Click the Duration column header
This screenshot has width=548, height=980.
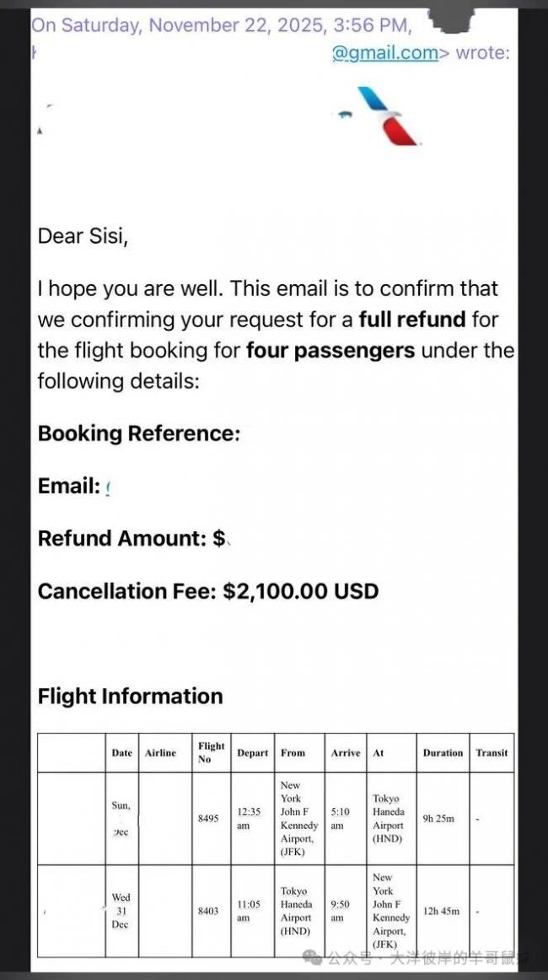[x=443, y=752]
